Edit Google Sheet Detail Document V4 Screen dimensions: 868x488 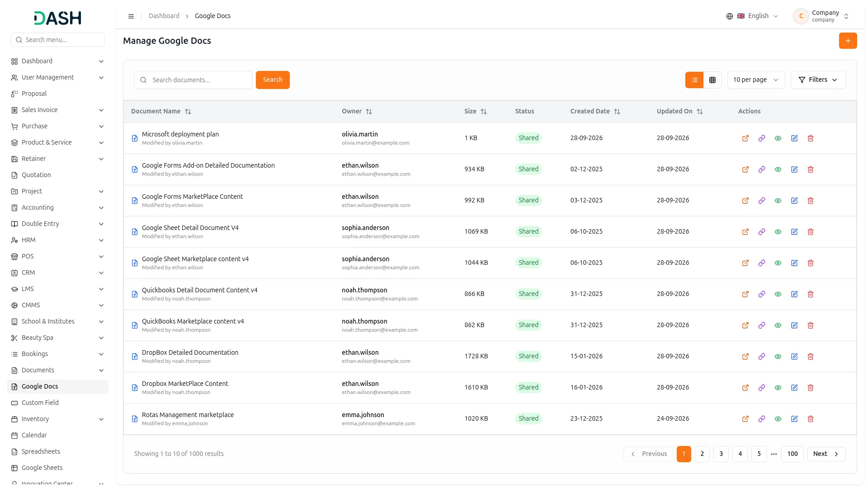(794, 232)
